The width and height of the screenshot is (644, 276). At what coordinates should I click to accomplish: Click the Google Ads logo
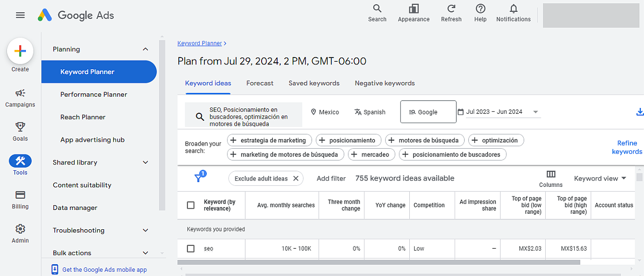[x=76, y=15]
